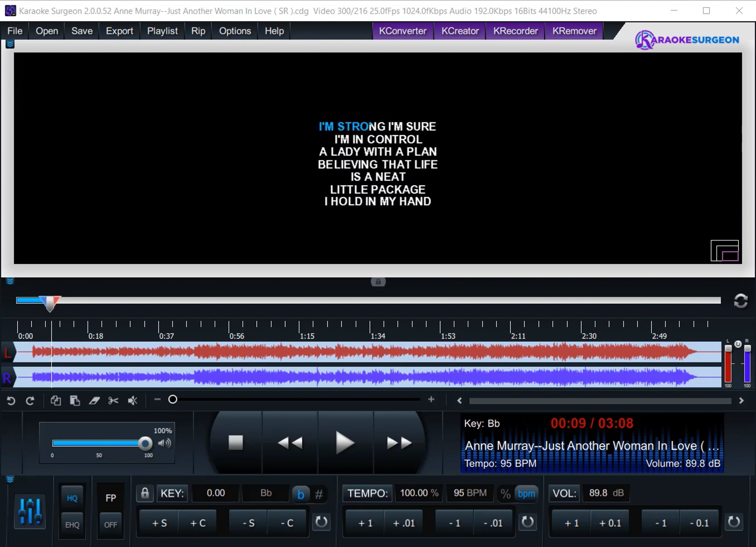Launch KRecorder

coord(515,31)
